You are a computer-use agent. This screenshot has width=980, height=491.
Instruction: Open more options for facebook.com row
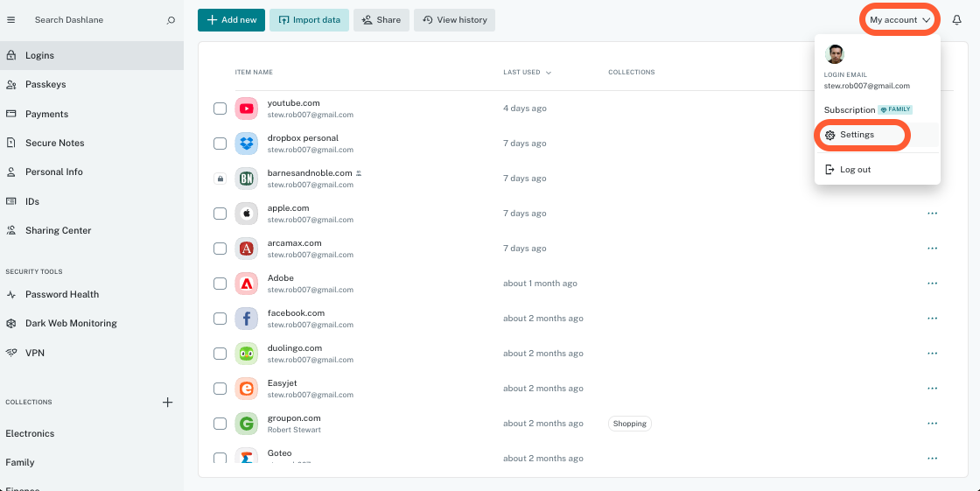coord(932,319)
